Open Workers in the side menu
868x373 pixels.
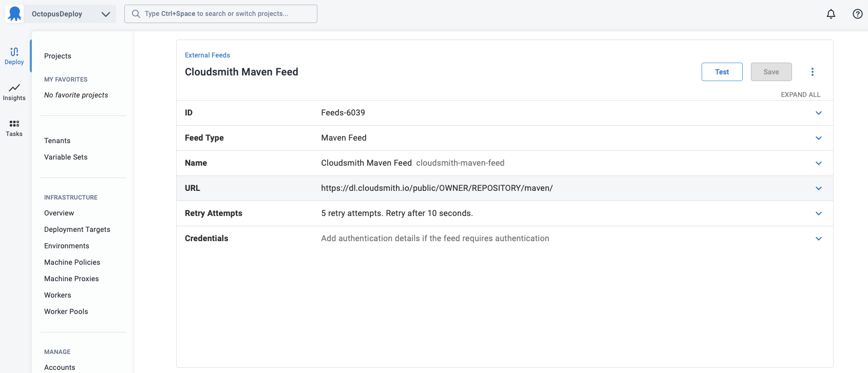[x=58, y=295]
